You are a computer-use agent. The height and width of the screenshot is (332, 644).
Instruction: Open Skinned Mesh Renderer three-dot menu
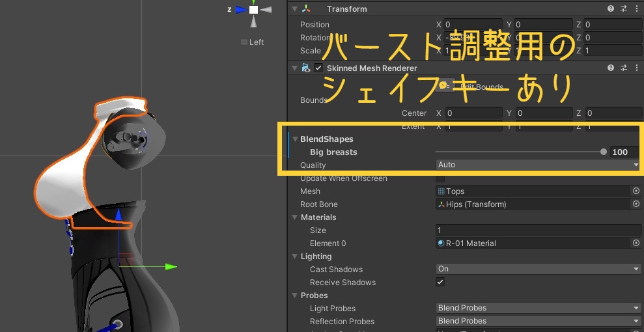click(637, 68)
